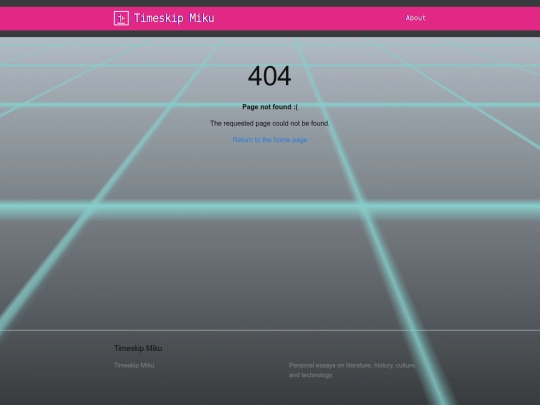540x405 pixels.
Task: Open the Timeskip Miku site title link
Action: (174, 18)
